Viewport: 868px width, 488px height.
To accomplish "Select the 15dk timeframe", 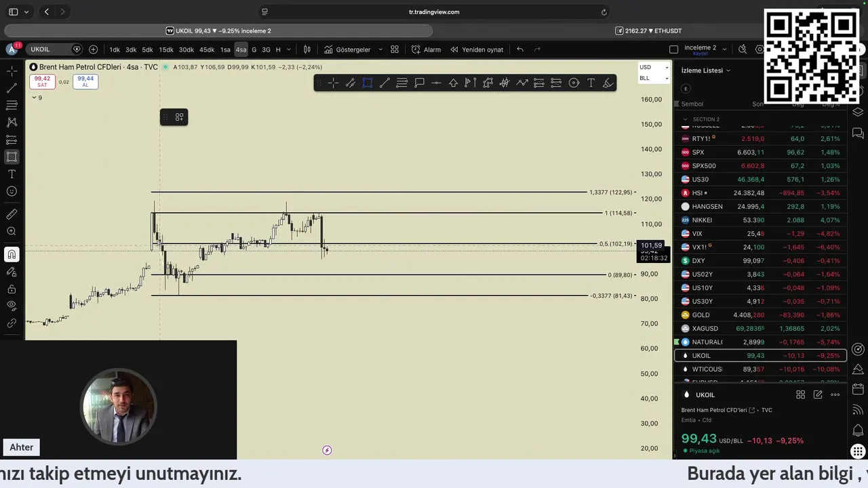I will pyautogui.click(x=166, y=49).
